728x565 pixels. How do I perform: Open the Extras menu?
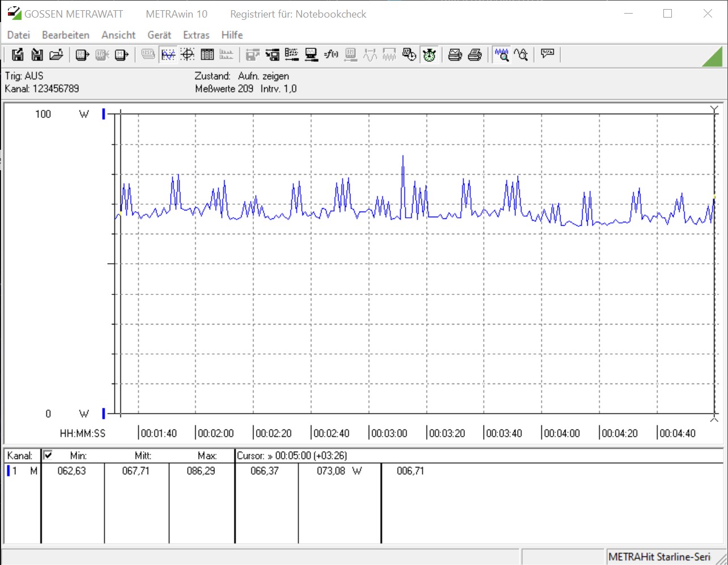tap(196, 35)
